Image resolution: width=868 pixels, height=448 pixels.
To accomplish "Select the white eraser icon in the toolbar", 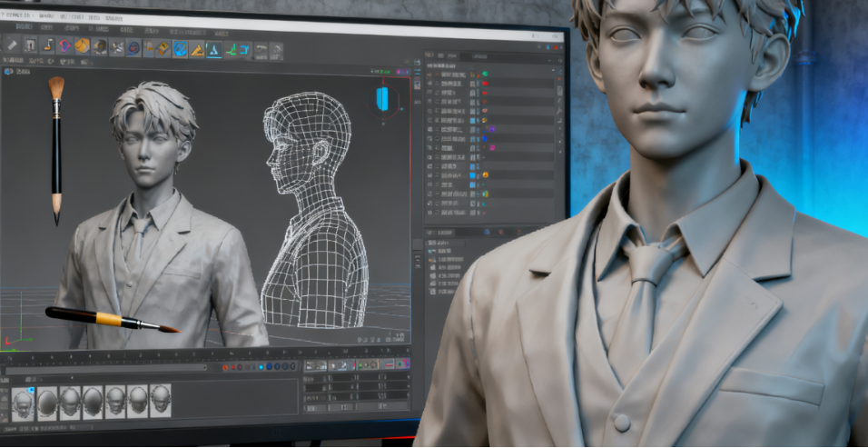I will pyautogui.click(x=12, y=45).
